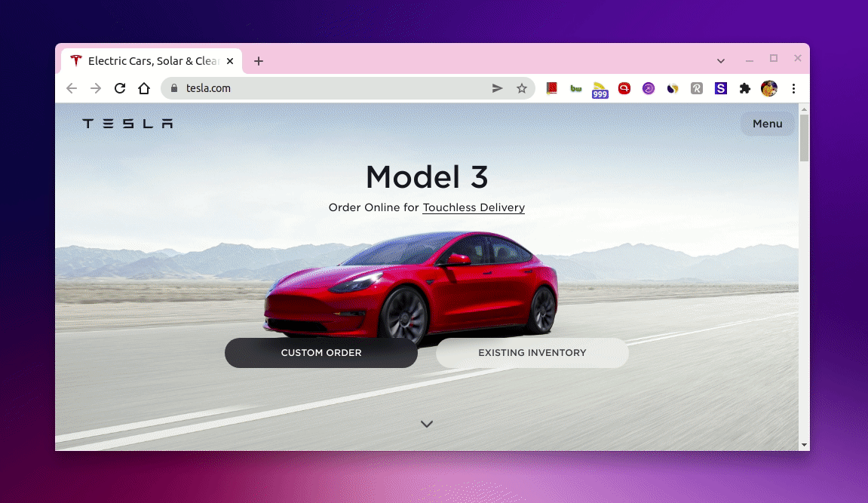Click the Model 3 heading
868x503 pixels.
click(x=427, y=177)
